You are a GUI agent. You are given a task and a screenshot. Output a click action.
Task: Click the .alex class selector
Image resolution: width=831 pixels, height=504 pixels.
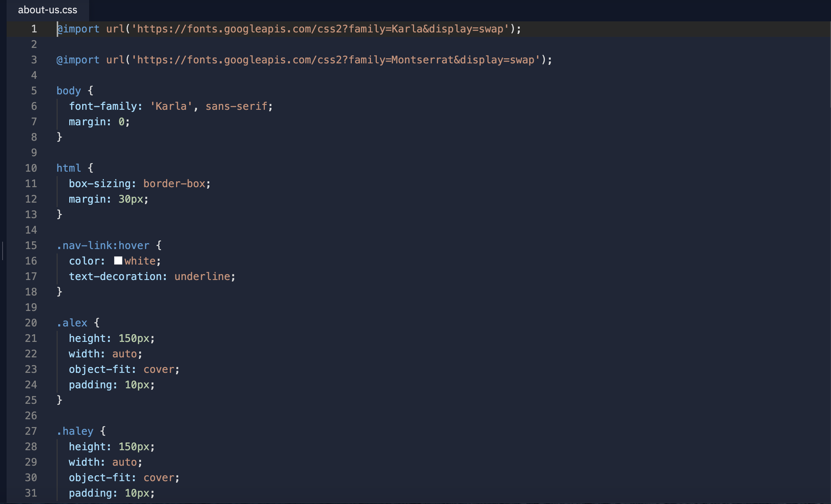pos(72,323)
